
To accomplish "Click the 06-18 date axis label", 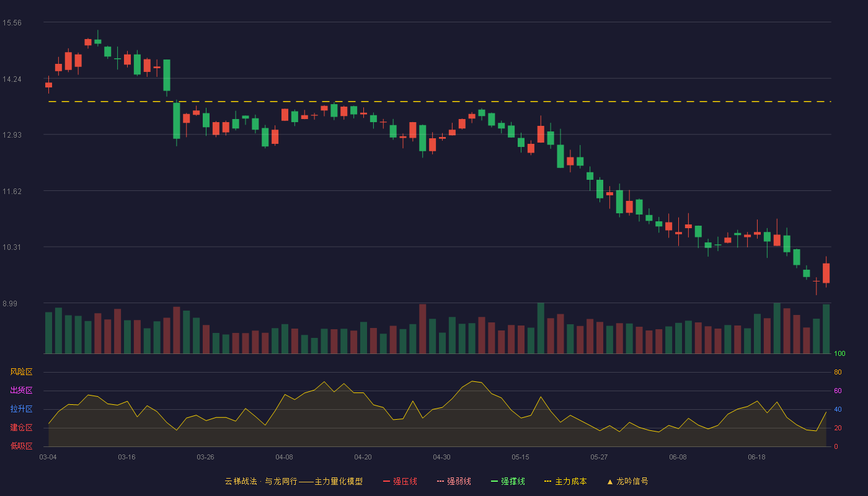I will (x=756, y=457).
